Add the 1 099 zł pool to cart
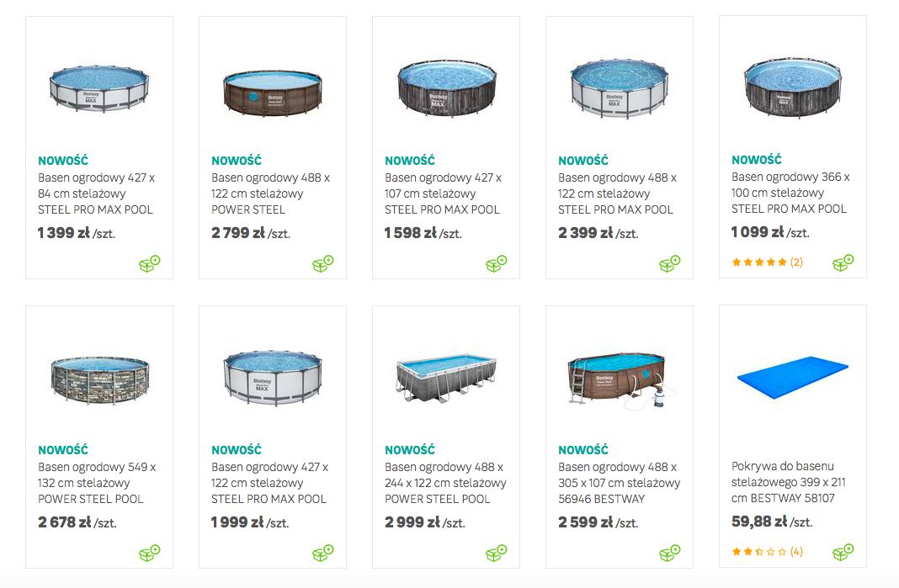899x588 pixels. (843, 263)
